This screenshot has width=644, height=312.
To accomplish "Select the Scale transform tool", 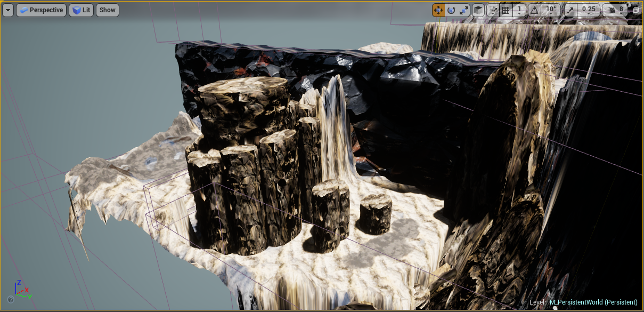I will [464, 10].
